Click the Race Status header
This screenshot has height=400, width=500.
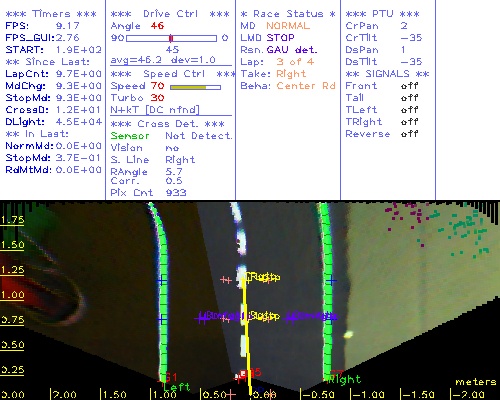point(288,14)
